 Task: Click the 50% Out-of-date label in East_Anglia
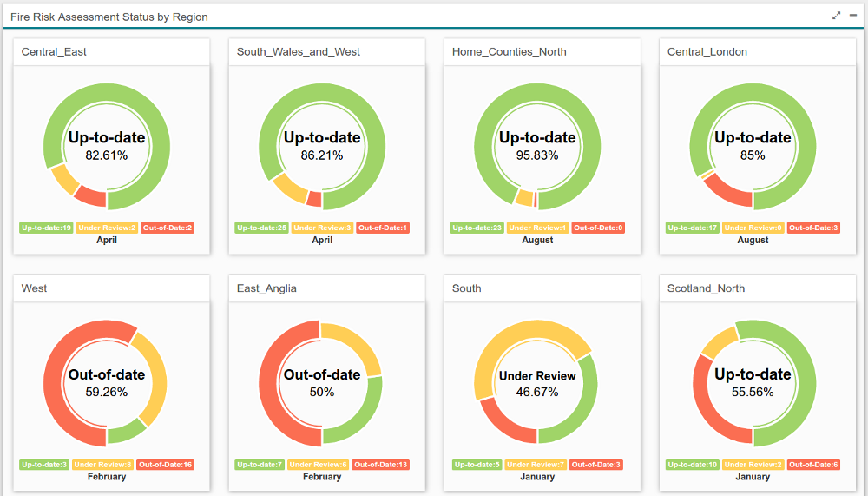click(322, 392)
